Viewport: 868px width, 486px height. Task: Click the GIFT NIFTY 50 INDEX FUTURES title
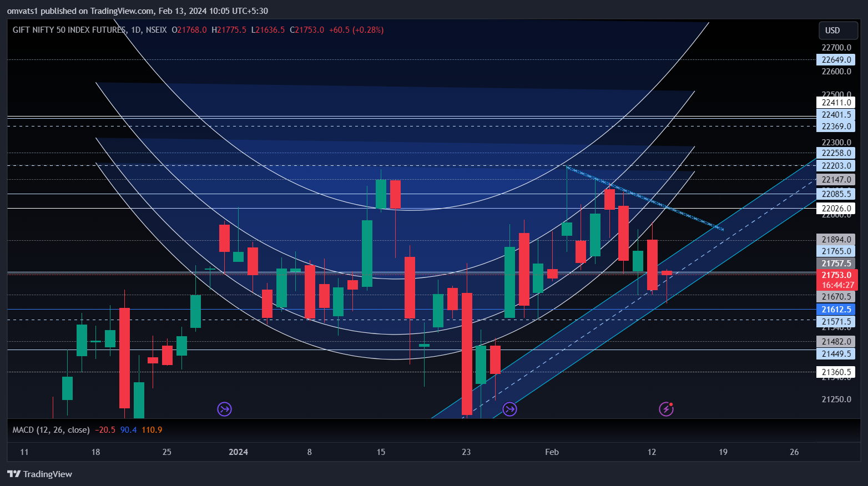pos(69,30)
